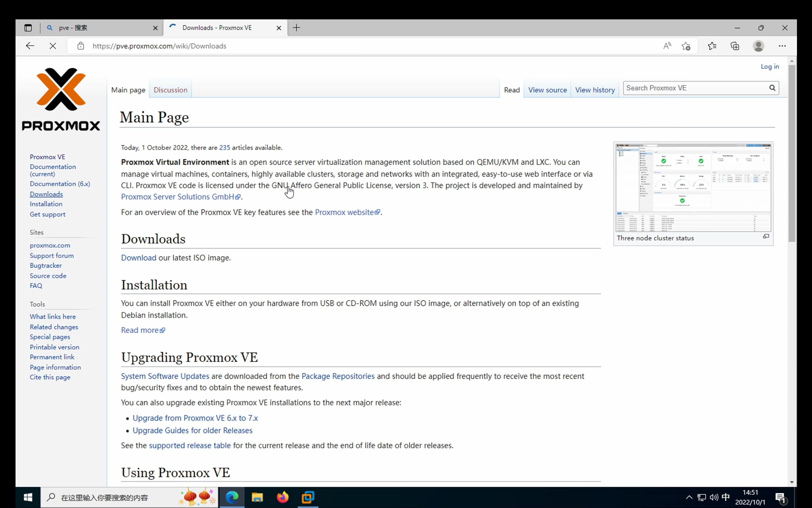This screenshot has width=812, height=508.
Task: Open the Bugtracker link
Action: tap(46, 265)
